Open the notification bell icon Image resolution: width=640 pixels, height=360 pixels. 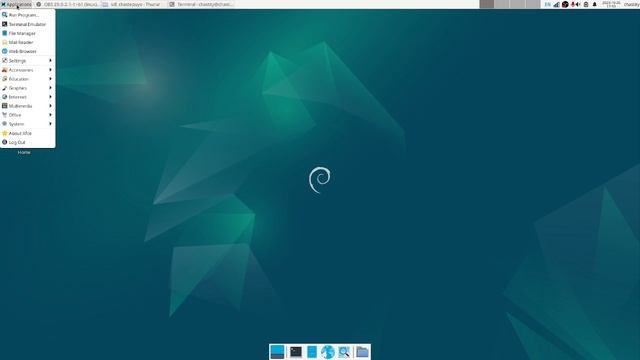click(x=595, y=4)
